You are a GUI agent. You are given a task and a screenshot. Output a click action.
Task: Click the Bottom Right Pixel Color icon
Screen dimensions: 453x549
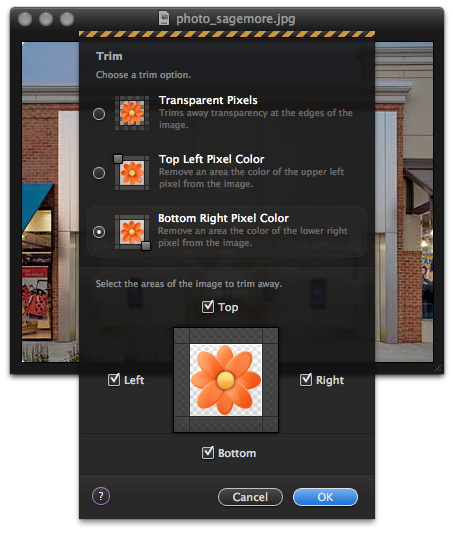pyautogui.click(x=132, y=232)
